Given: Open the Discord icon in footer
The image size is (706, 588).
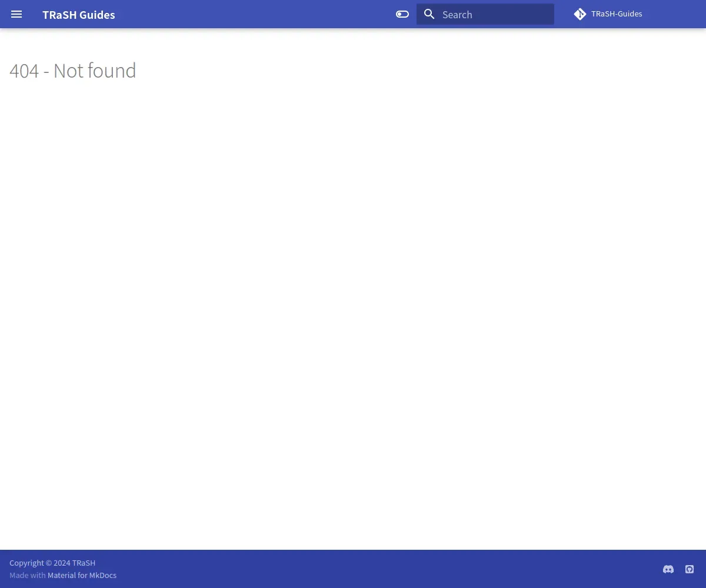Looking at the screenshot, I should (668, 569).
